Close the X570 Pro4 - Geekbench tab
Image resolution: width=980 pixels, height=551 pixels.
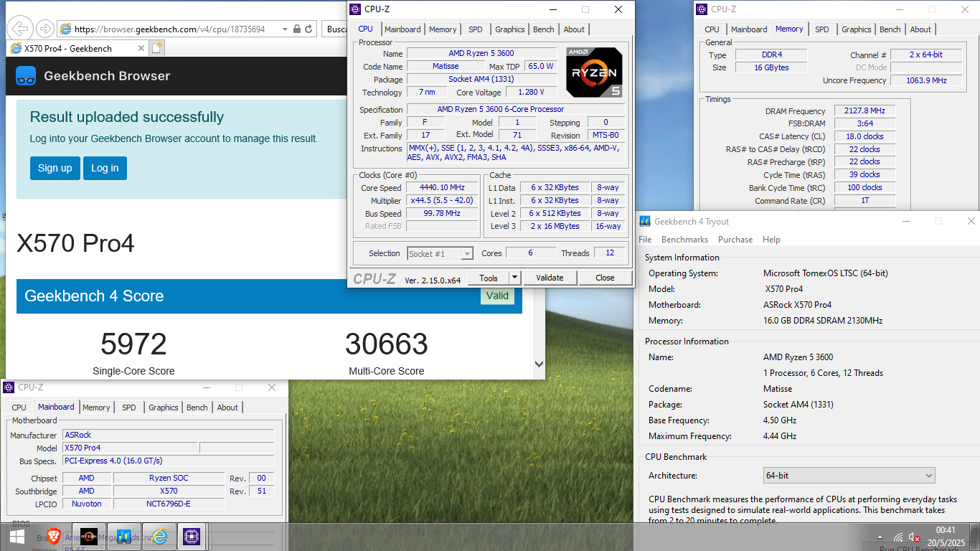[141, 48]
